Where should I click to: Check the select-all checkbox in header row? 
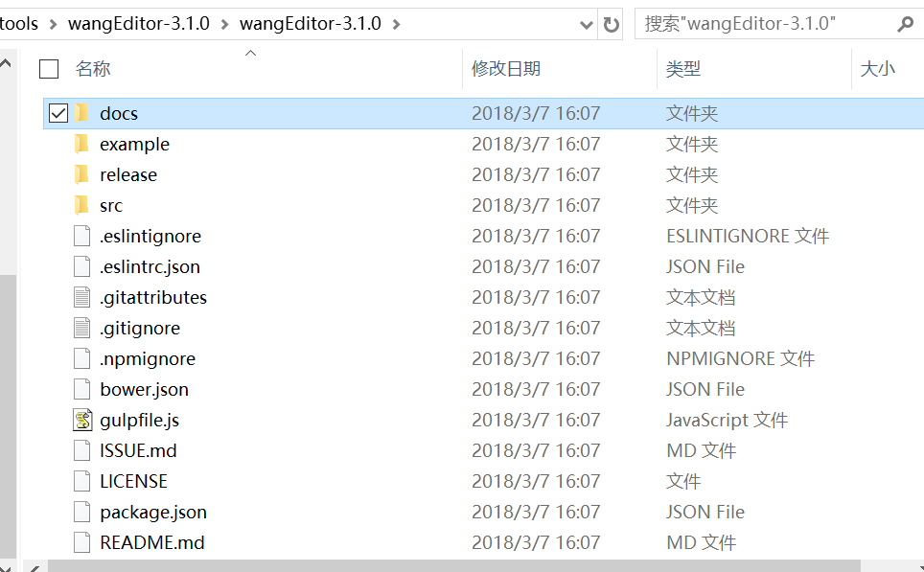[x=47, y=68]
